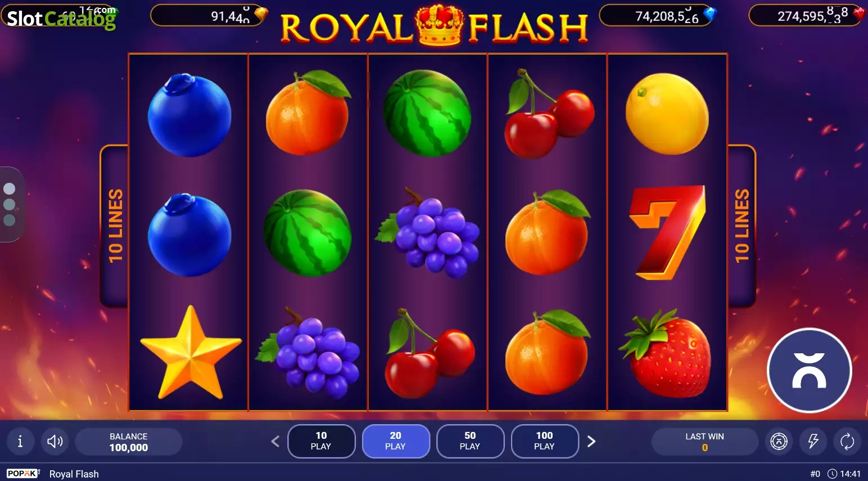Open the left 10 LINES tab
This screenshot has height=481, width=868.
click(x=115, y=226)
